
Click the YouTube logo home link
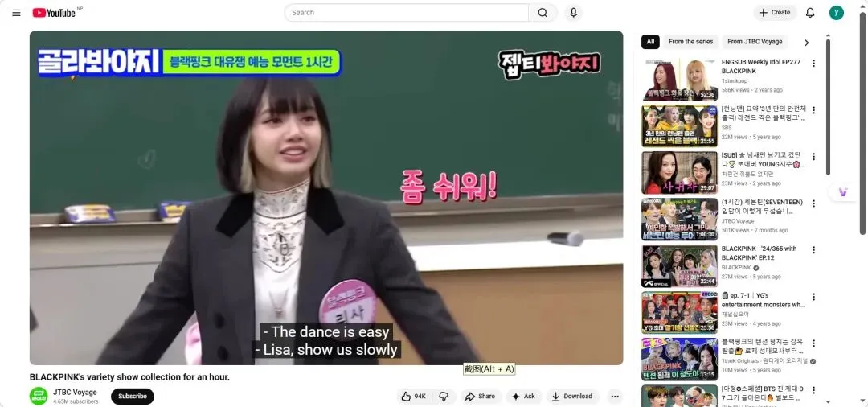[54, 13]
